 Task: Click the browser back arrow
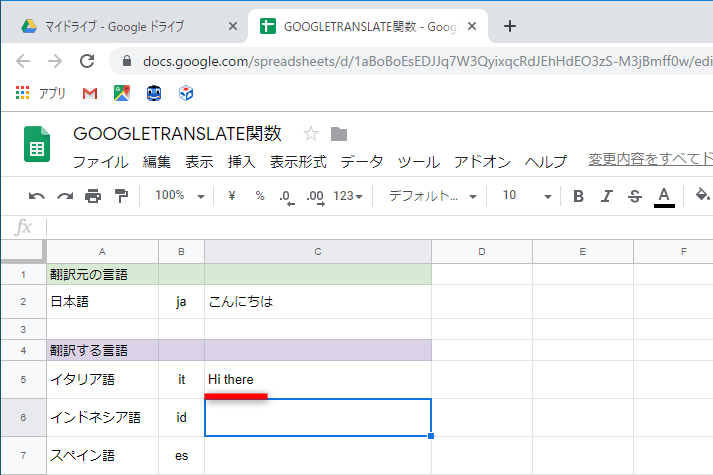[x=23, y=61]
